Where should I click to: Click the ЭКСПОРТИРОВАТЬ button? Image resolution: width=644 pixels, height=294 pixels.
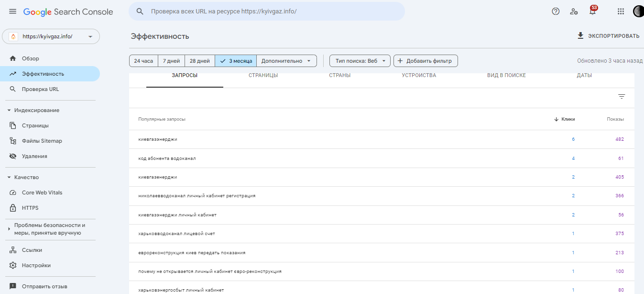[608, 36]
